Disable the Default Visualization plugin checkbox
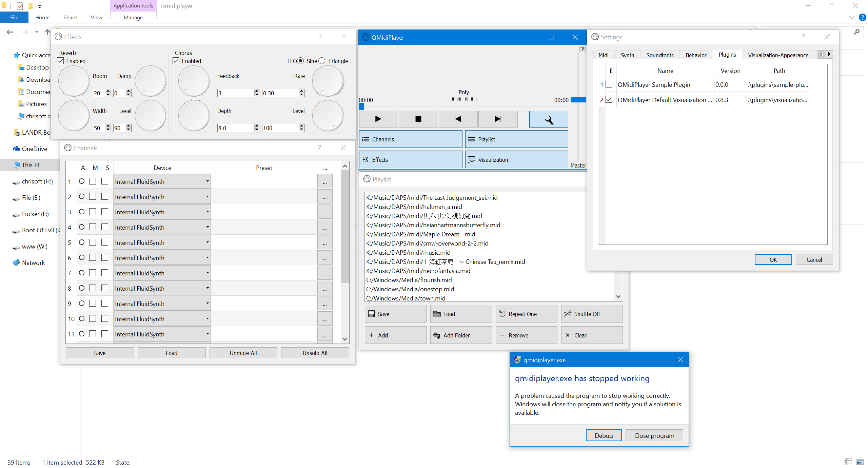This screenshot has width=868, height=468. click(x=609, y=100)
